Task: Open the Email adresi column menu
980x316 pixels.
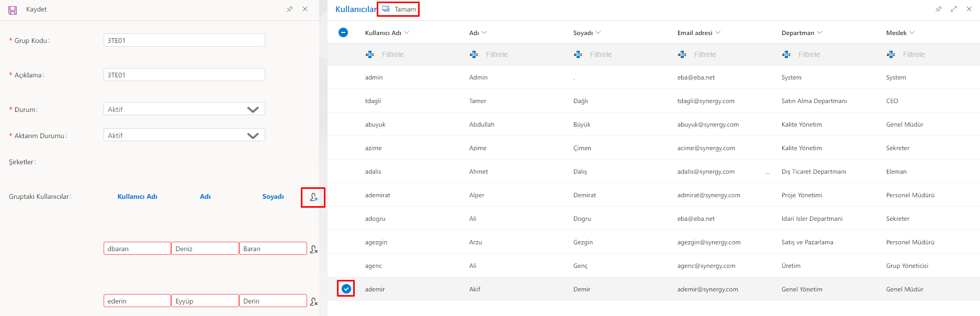Action: pos(718,32)
